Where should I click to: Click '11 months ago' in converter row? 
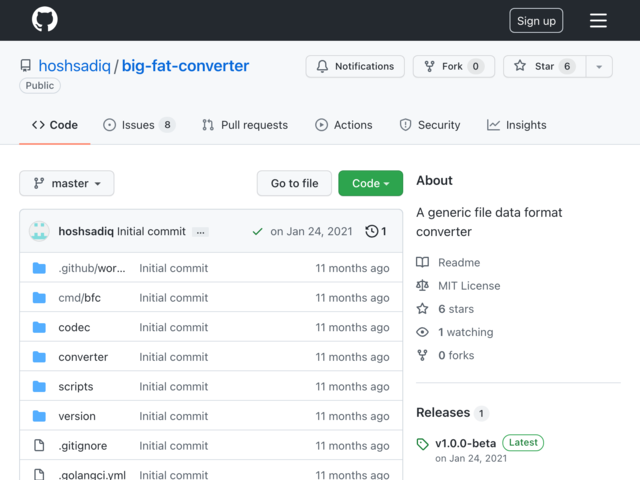352,357
